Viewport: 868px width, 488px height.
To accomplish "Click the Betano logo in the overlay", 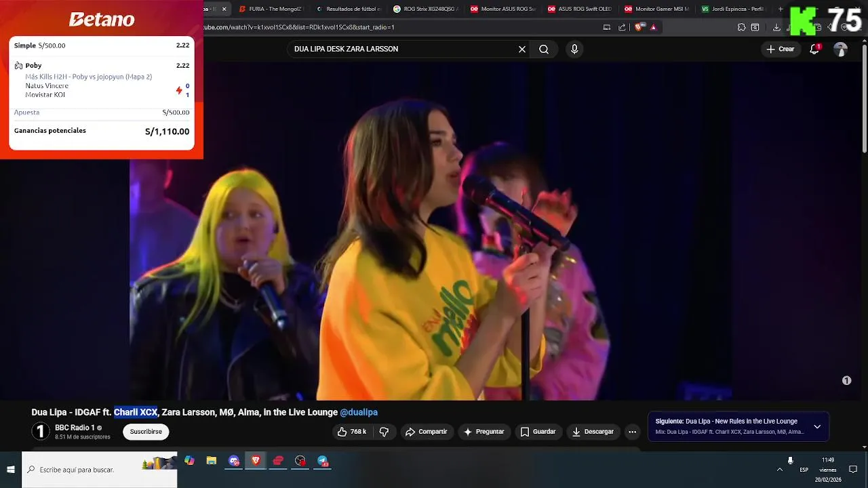I will [x=102, y=20].
